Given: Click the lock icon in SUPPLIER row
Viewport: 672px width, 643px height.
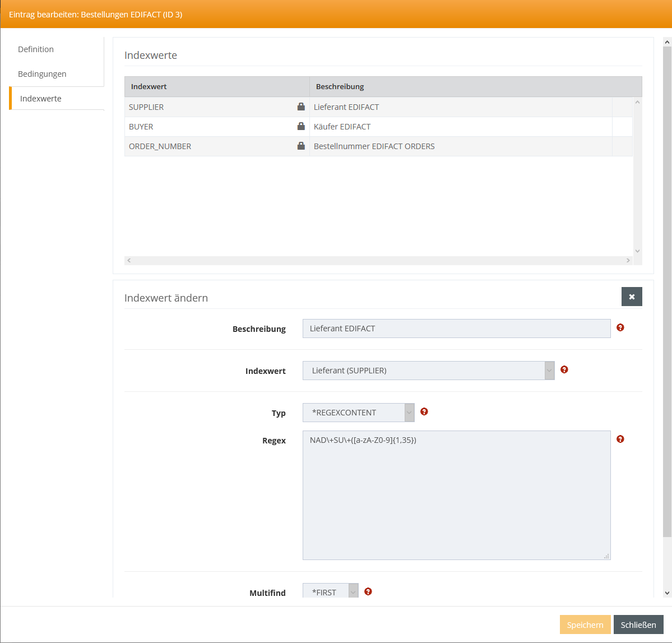Looking at the screenshot, I should tap(301, 107).
